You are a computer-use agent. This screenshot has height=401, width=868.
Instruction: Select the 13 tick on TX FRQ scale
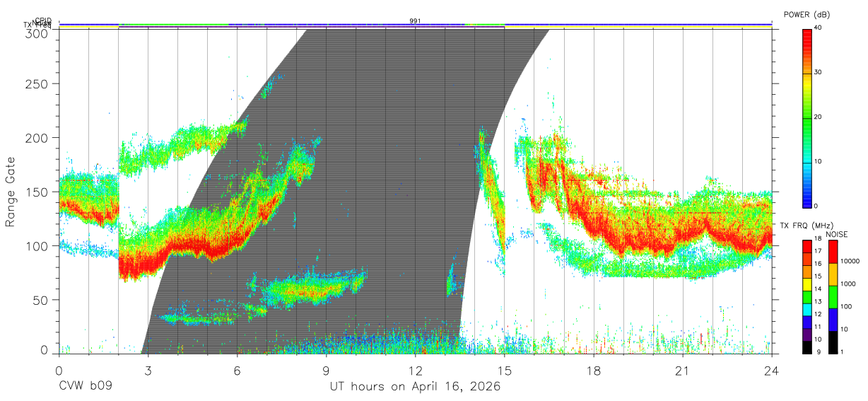pos(817,301)
